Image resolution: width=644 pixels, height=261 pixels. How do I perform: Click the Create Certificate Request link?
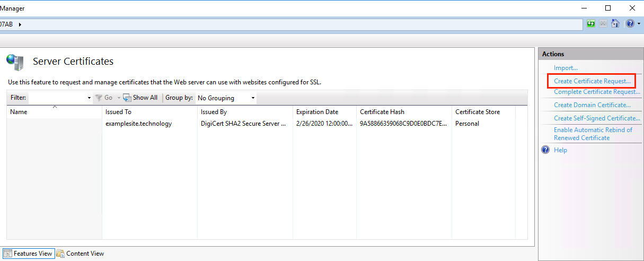pos(592,81)
